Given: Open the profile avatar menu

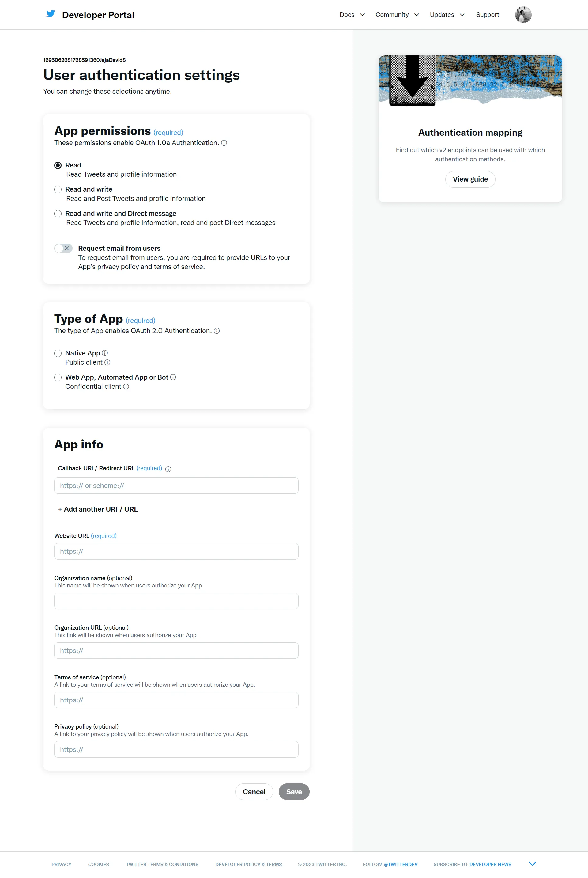Looking at the screenshot, I should pyautogui.click(x=523, y=15).
